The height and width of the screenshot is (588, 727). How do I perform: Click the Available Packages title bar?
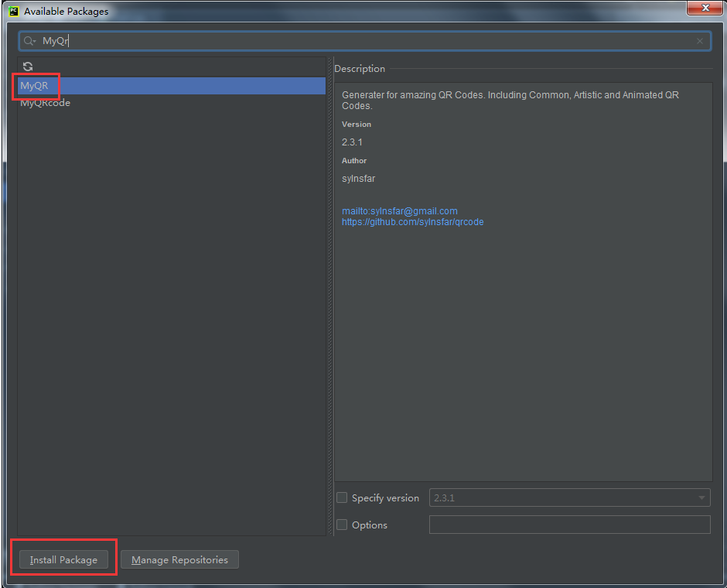click(348, 11)
